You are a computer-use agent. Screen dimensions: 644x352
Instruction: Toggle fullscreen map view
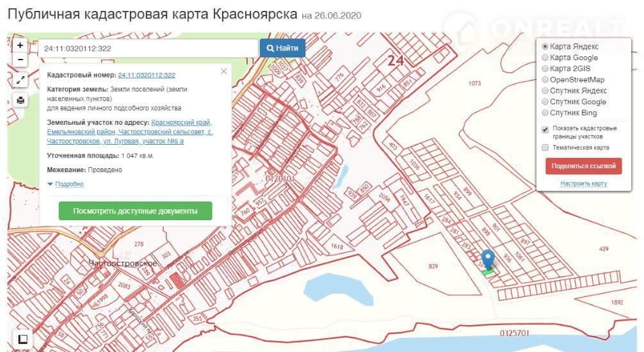click(x=20, y=80)
